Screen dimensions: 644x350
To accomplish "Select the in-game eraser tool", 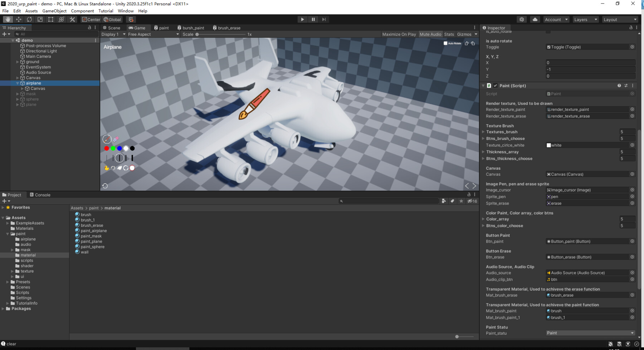I will click(x=115, y=139).
